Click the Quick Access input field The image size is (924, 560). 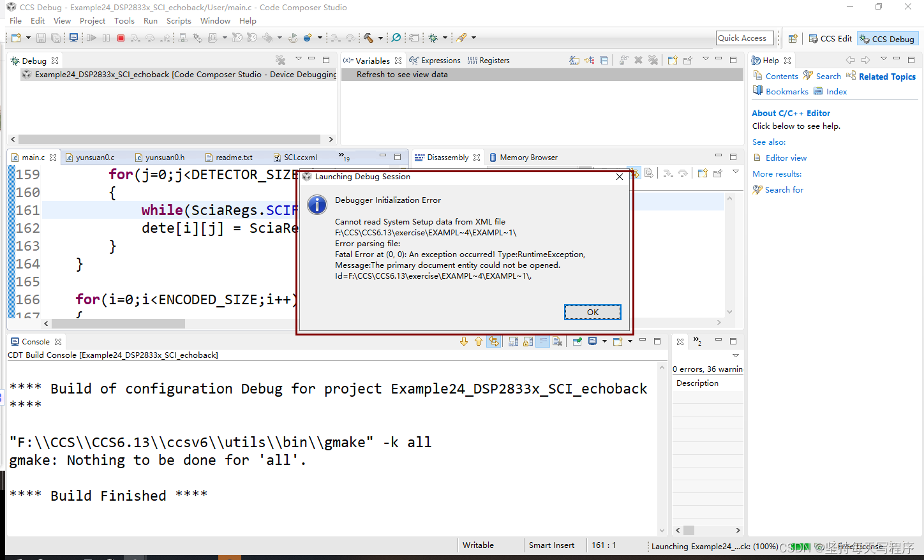coord(745,38)
